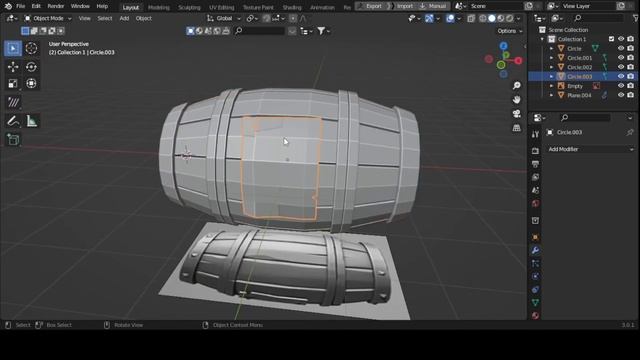Screen dimensions: 640x360
Task: Click the viewport zoom magnifier icon
Action: click(517, 85)
